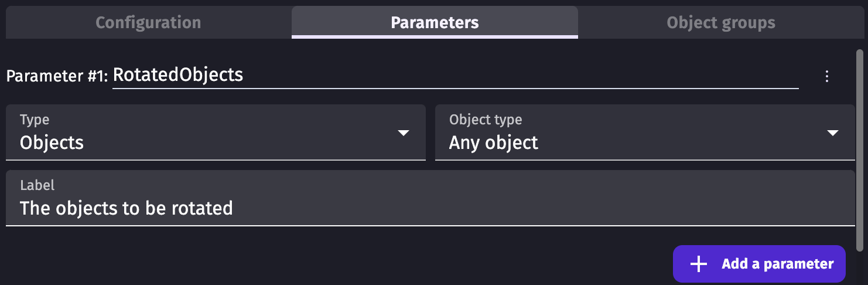Expand the Object type dropdown arrow
This screenshot has height=285, width=868.
832,133
